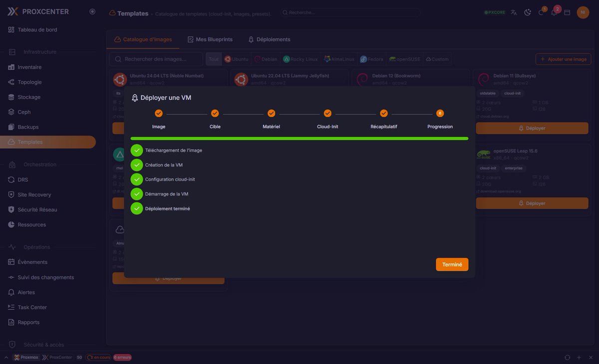Filter images by AlmaLinux
599x364 pixels.
pyautogui.click(x=339, y=59)
